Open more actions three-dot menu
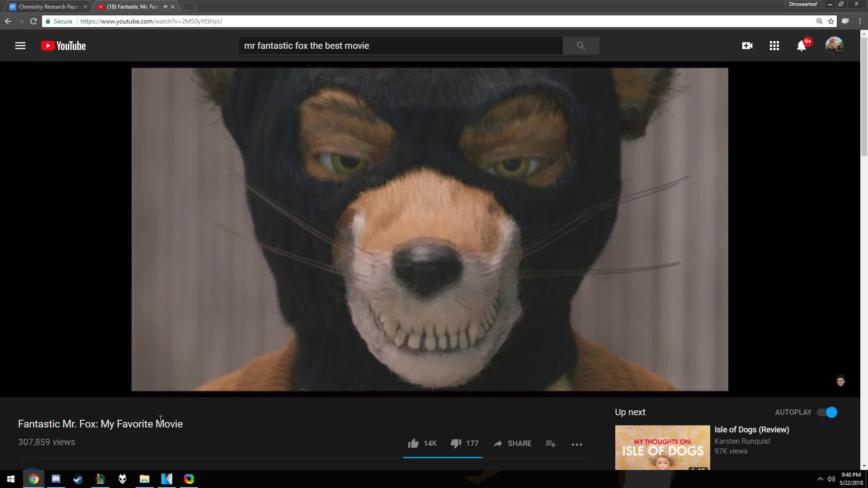This screenshot has height=488, width=868. pyautogui.click(x=577, y=444)
